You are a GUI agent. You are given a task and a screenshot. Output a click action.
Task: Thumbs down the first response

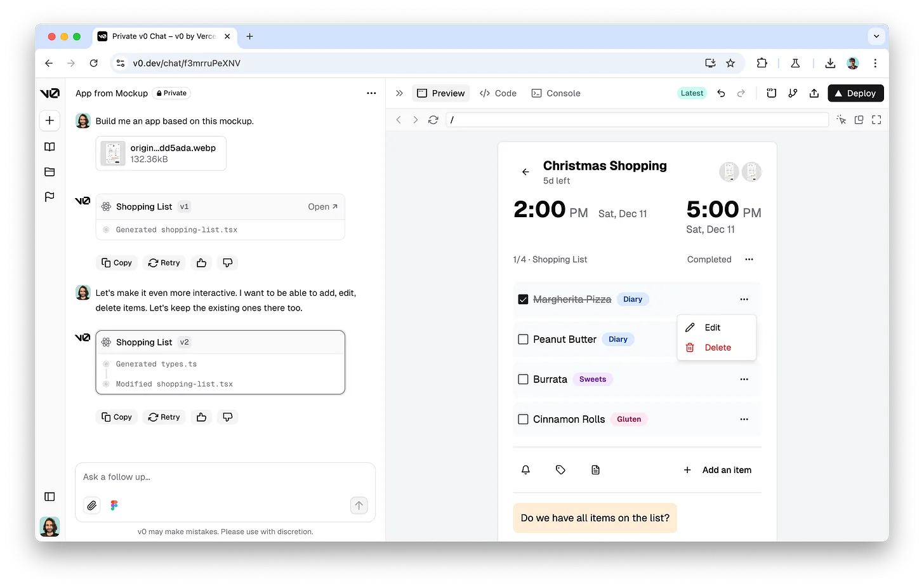227,263
